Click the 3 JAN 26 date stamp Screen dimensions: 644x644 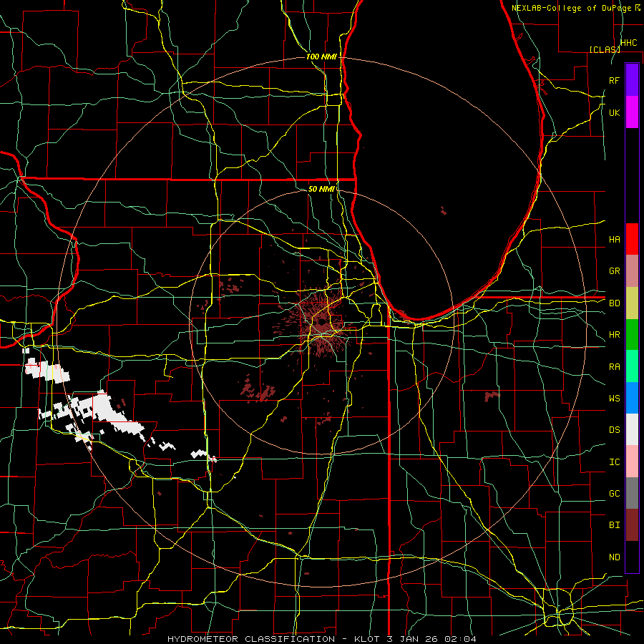click(x=412, y=639)
